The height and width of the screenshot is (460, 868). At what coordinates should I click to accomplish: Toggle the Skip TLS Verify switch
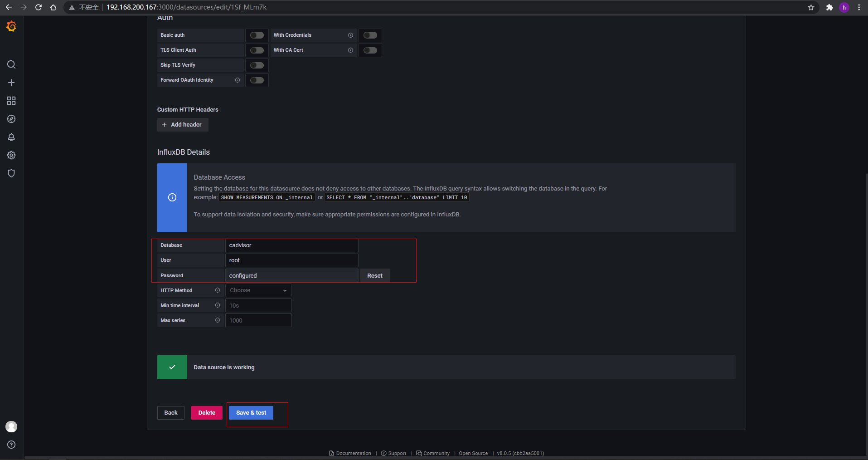coord(257,65)
